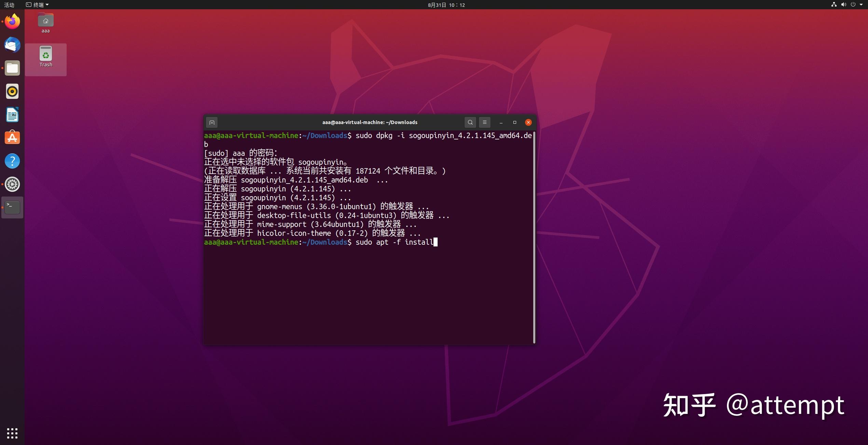Select the Terminal icon in the dock

click(x=12, y=207)
